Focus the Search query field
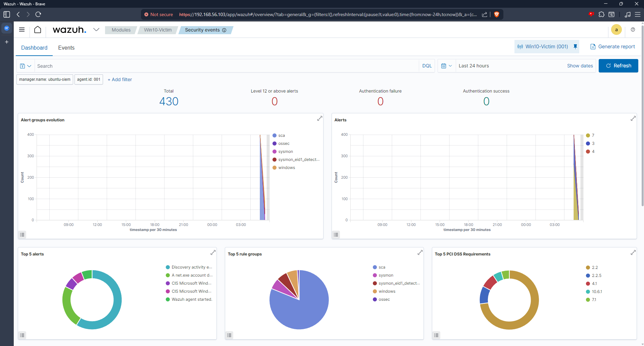Viewport: 644px width, 346px height. [227, 66]
